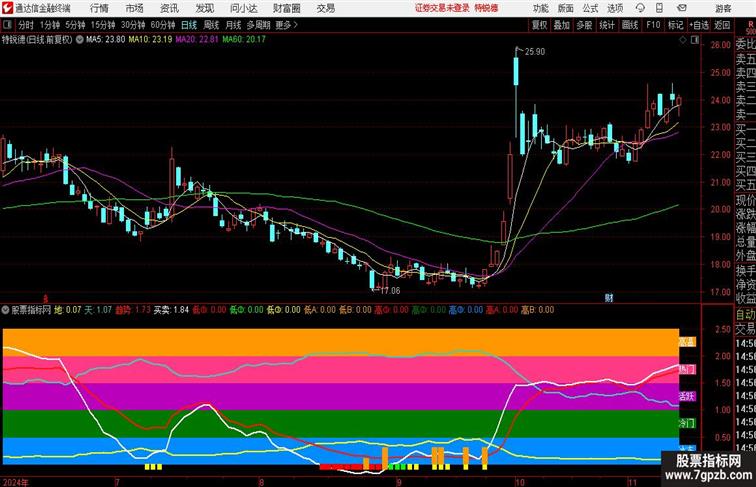Click the 统计 toolbar button
The width and height of the screenshot is (756, 487).
point(607,25)
